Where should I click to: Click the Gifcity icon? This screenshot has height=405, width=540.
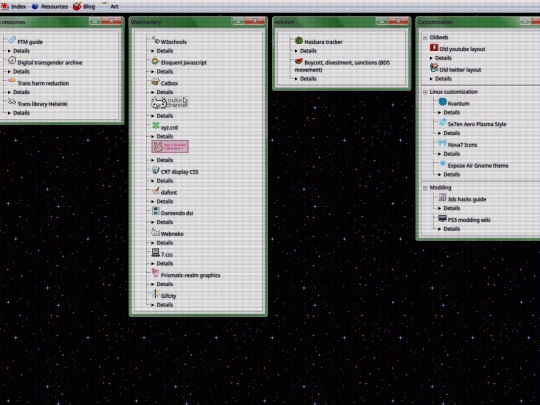click(x=156, y=294)
